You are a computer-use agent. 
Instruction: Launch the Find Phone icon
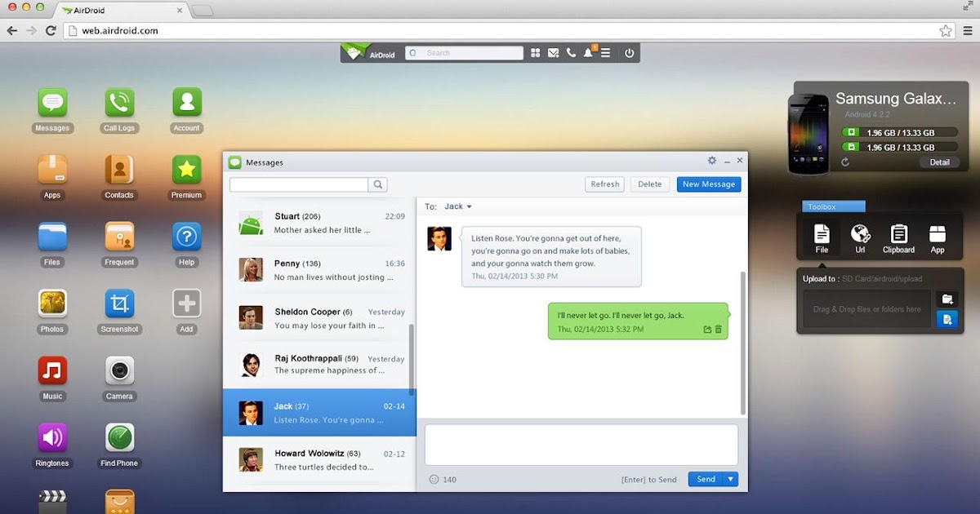tap(119, 437)
